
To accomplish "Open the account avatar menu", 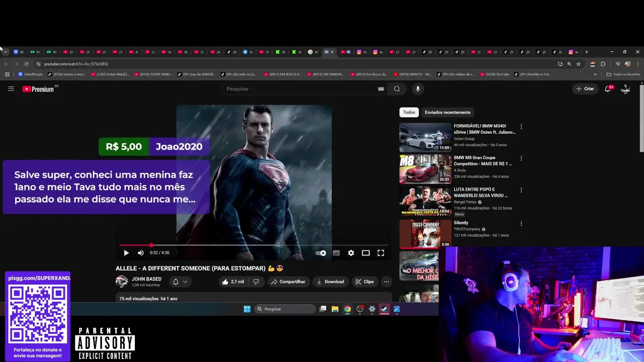I will 625,89.
